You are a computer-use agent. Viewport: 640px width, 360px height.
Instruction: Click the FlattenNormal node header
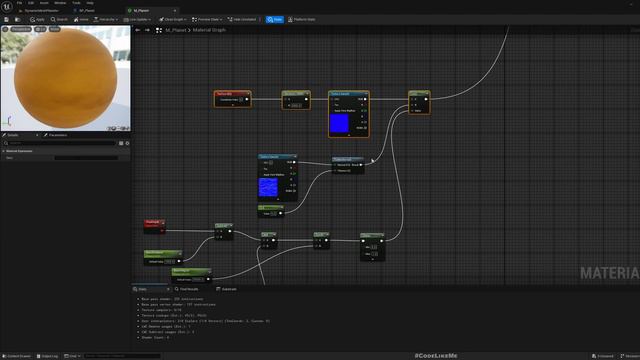pos(348,159)
